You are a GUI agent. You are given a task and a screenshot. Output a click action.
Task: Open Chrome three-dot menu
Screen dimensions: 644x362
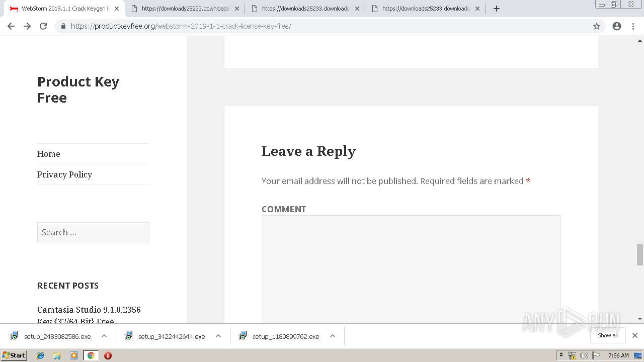coord(633,26)
